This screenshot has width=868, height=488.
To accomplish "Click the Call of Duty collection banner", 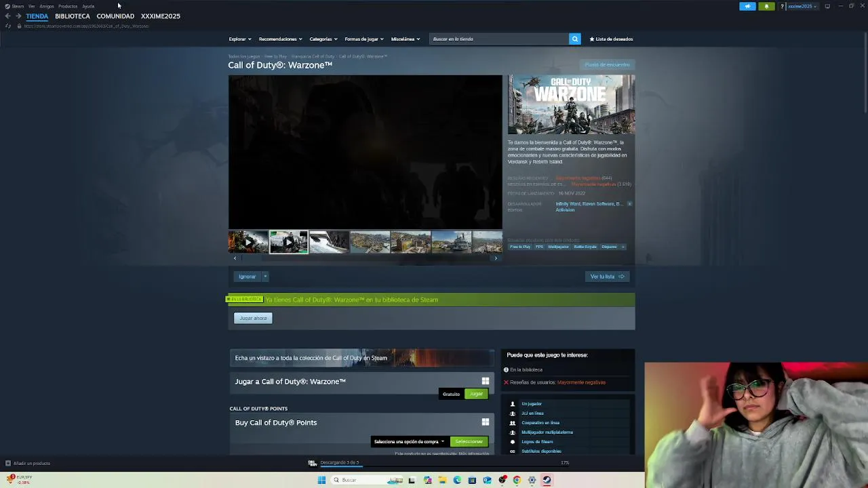I will click(362, 358).
